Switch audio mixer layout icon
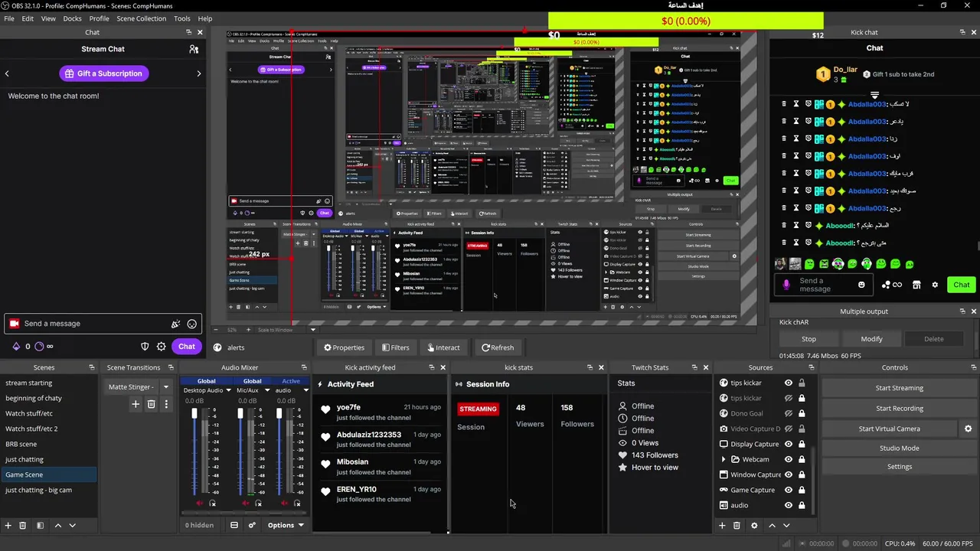 [x=234, y=525]
